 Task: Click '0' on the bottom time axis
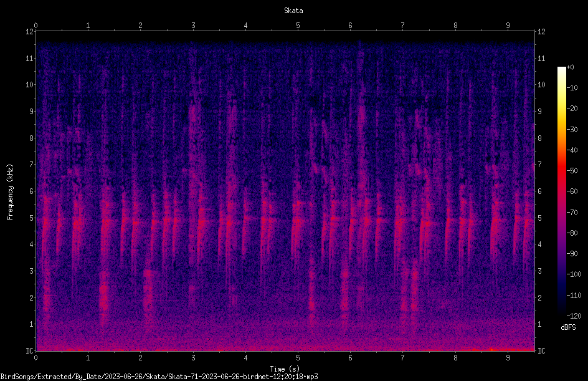pos(36,358)
